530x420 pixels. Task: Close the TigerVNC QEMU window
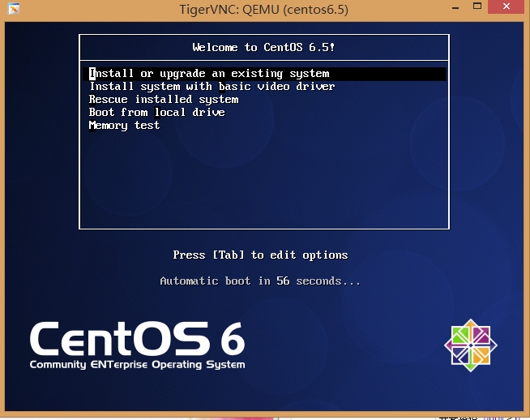coord(506,6)
